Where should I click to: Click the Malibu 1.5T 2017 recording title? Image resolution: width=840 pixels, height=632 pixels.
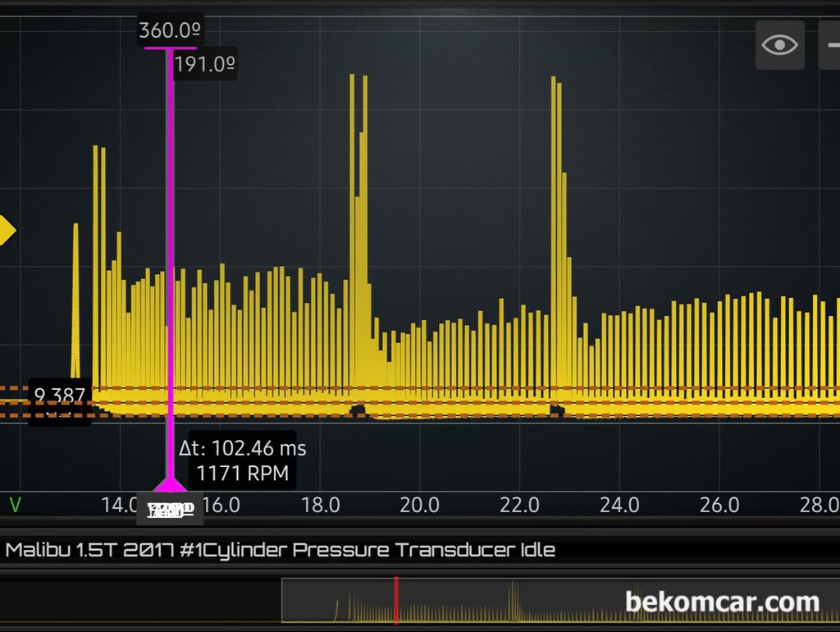click(x=281, y=550)
